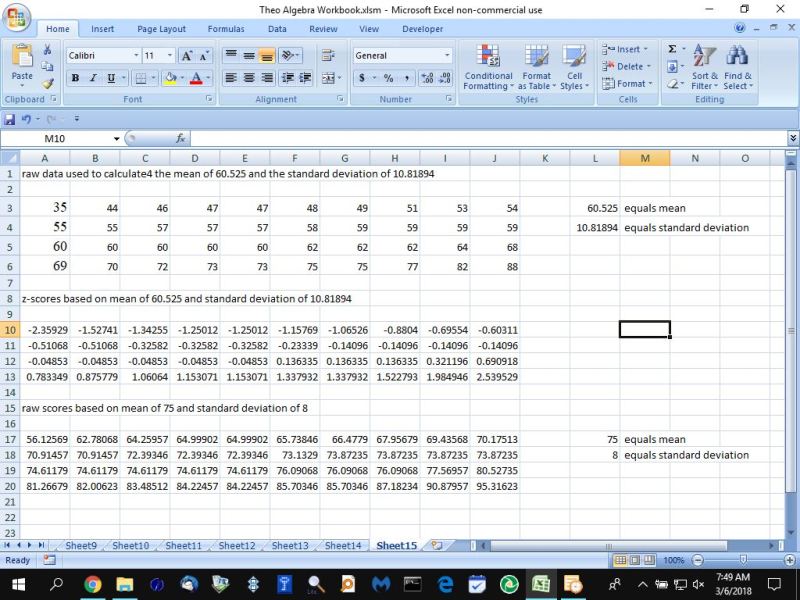Switch to Page Layout view icon
The width and height of the screenshot is (800, 600).
click(635, 560)
